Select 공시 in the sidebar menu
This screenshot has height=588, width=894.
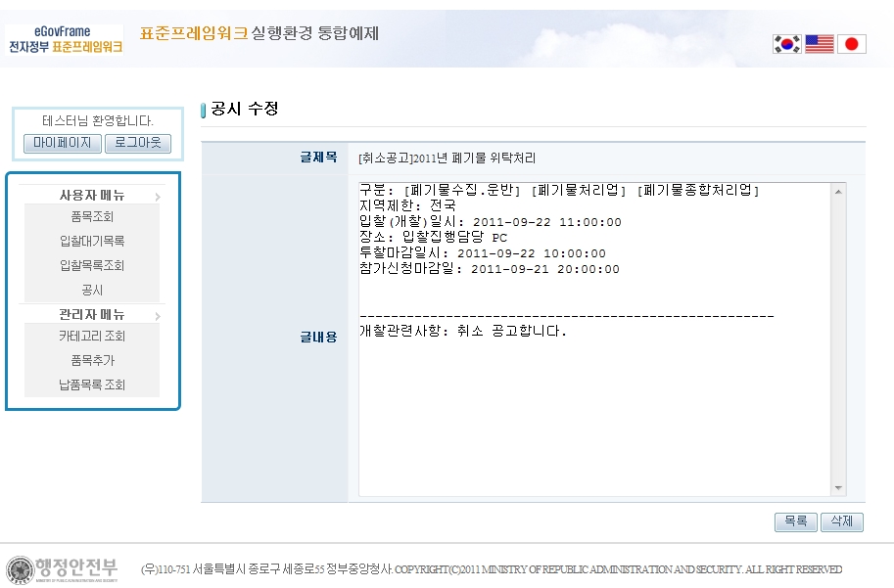92,291
